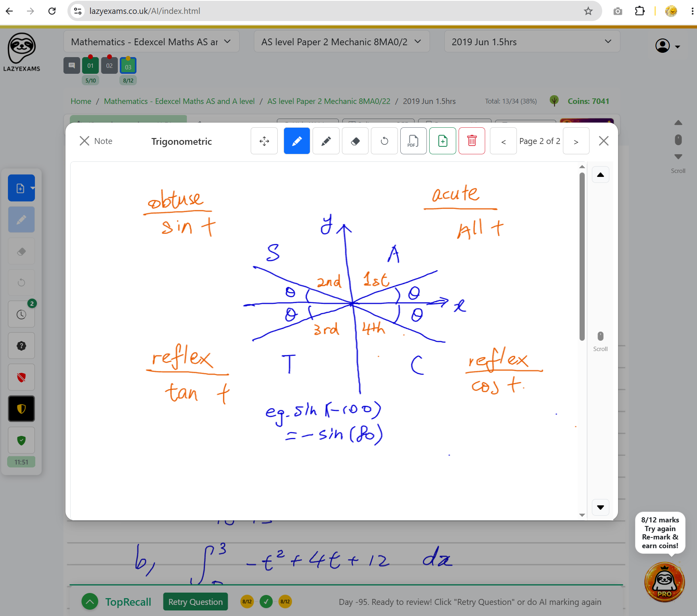The width and height of the screenshot is (697, 616).
Task: Click the green tree icon near coins
Action: [554, 101]
